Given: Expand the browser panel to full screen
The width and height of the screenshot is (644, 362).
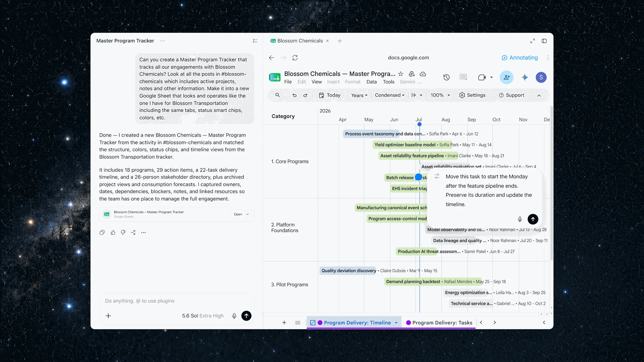Looking at the screenshot, I should pos(532,41).
